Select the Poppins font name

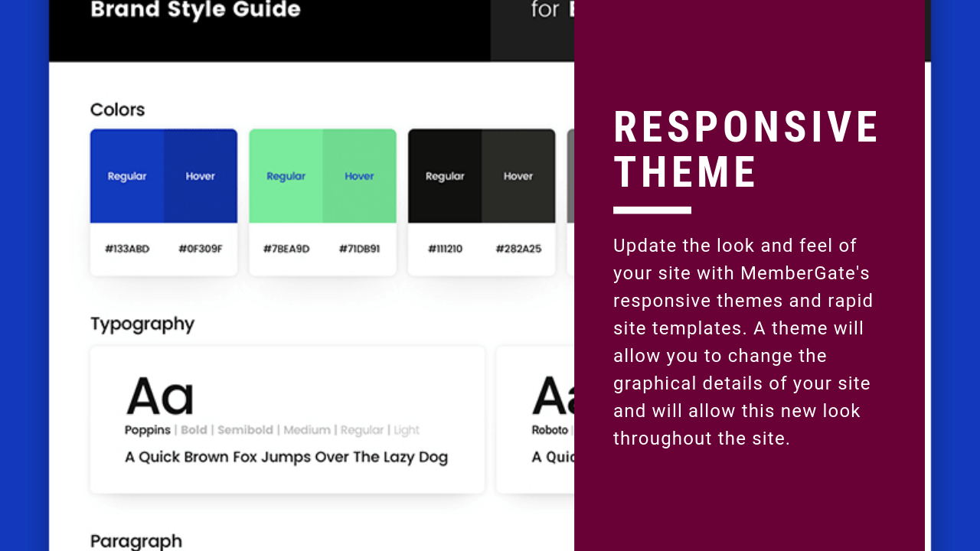click(148, 430)
